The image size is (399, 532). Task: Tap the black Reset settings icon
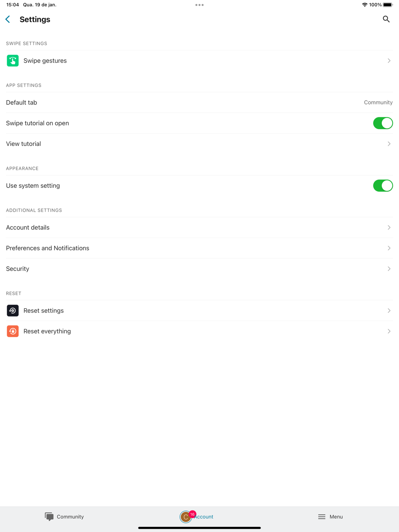click(13, 311)
